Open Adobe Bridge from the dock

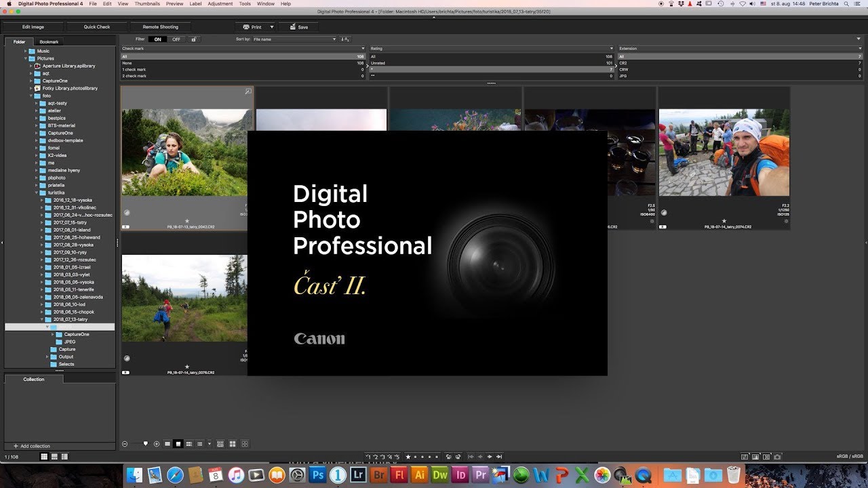[379, 475]
